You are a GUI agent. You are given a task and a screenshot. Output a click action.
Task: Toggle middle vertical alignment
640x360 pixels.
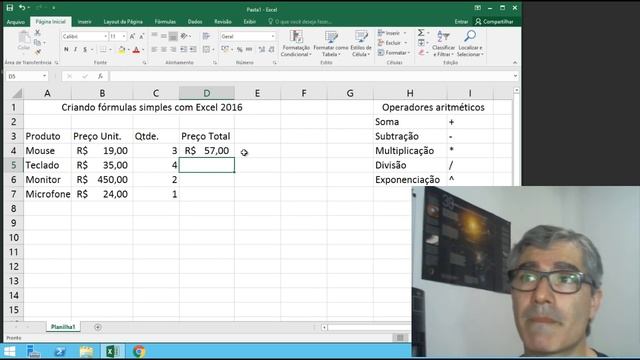164,36
